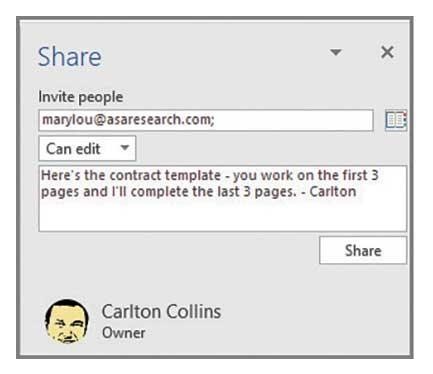This screenshot has height=374, width=433.
Task: Place the cursor after '- Carlton' in the message
Action: pos(357,192)
